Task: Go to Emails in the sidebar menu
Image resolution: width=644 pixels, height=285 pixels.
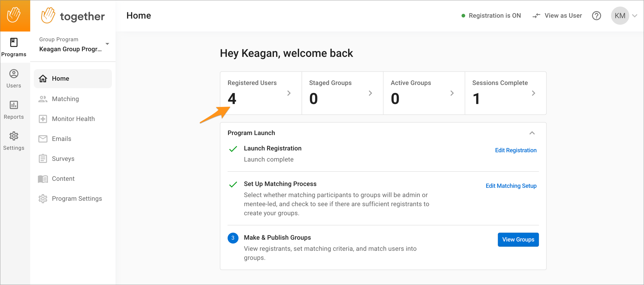Action: [x=73, y=139]
